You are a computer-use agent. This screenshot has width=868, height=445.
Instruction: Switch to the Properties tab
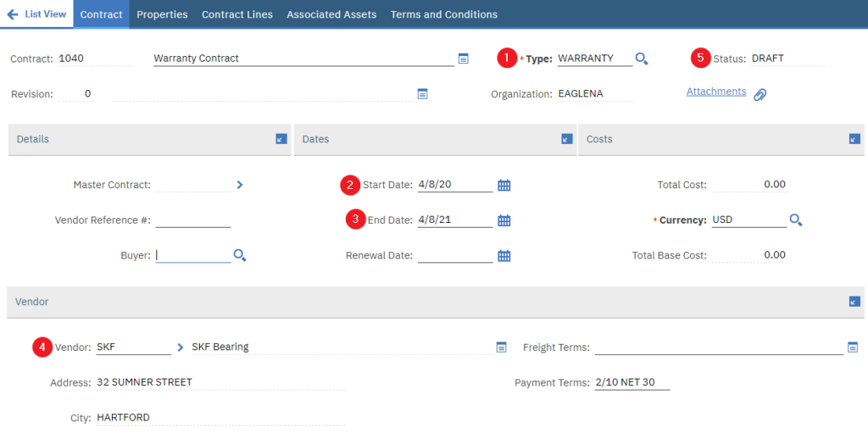pos(162,14)
